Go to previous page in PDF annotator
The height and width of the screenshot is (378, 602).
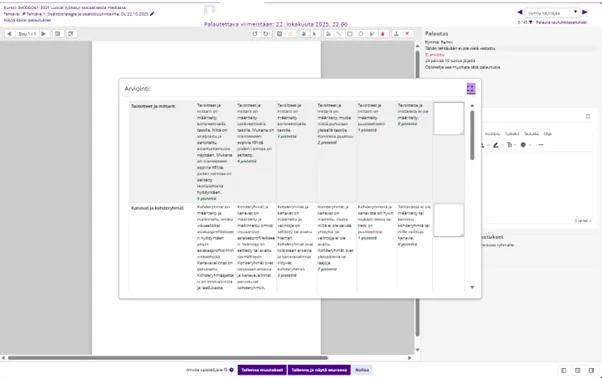pos(9,34)
